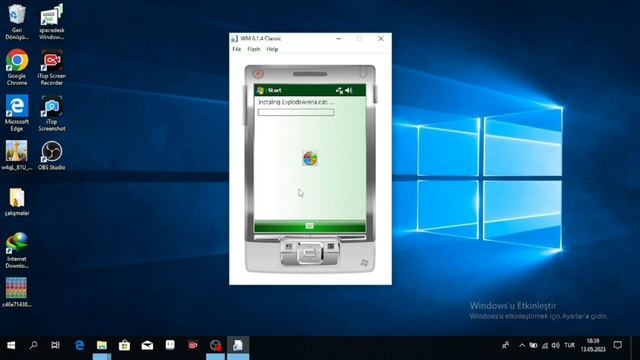The width and height of the screenshot is (640, 360).
Task: Click the battery status tray icon
Action: click(x=533, y=345)
